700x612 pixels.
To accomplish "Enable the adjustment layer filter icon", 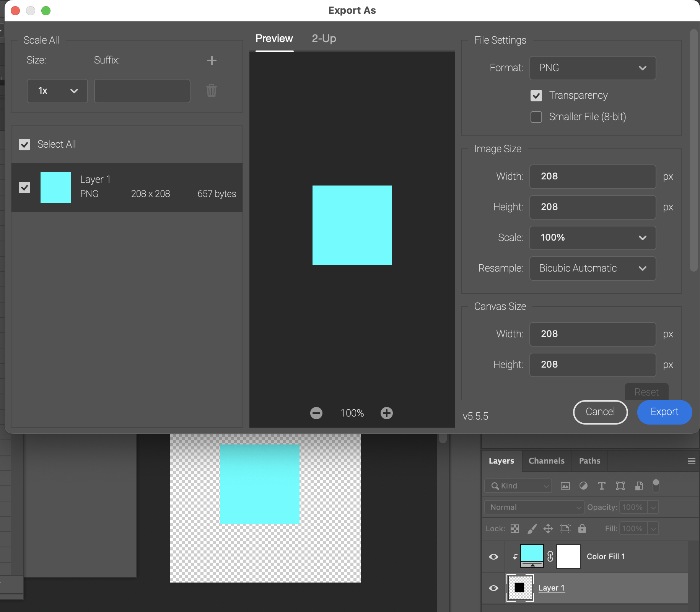I will (583, 486).
